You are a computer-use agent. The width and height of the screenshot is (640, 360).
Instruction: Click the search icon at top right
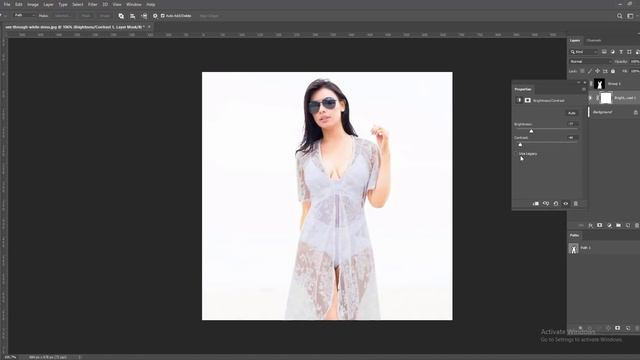[620, 16]
